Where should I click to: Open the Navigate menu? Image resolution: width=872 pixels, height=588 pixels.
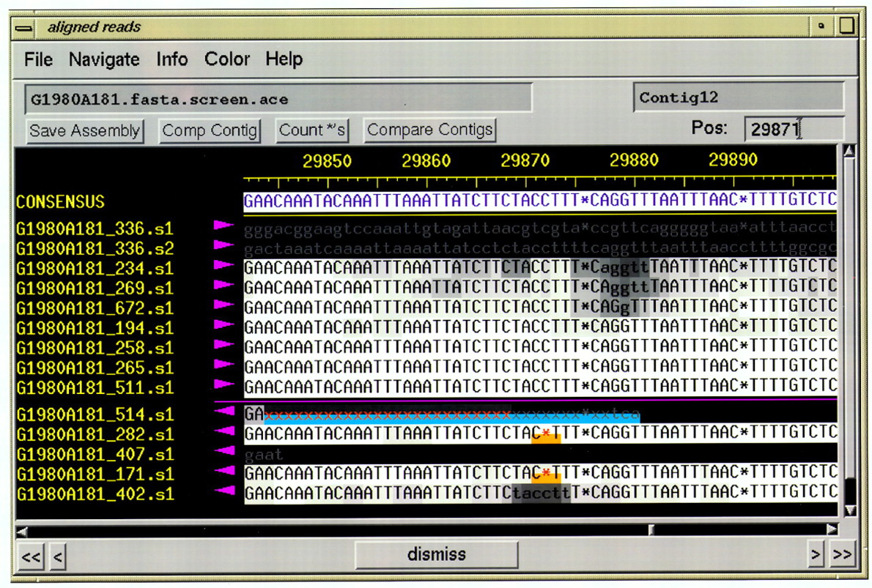click(x=104, y=59)
